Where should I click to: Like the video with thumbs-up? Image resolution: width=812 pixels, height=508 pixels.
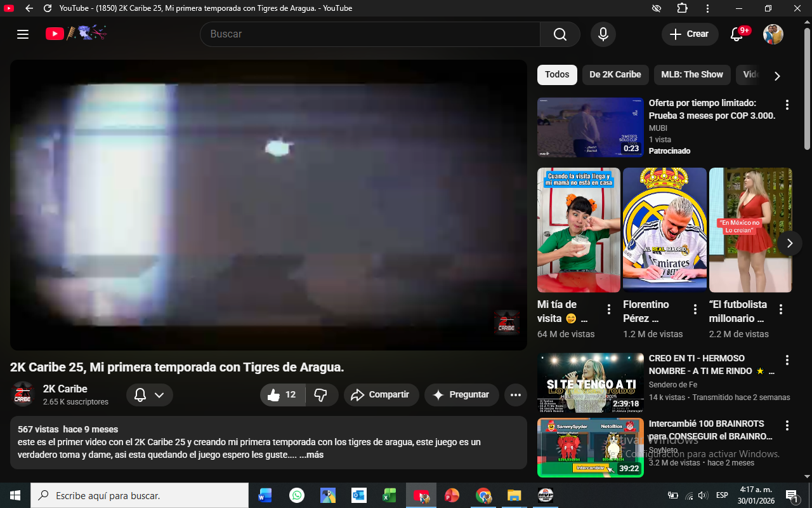[x=282, y=395]
